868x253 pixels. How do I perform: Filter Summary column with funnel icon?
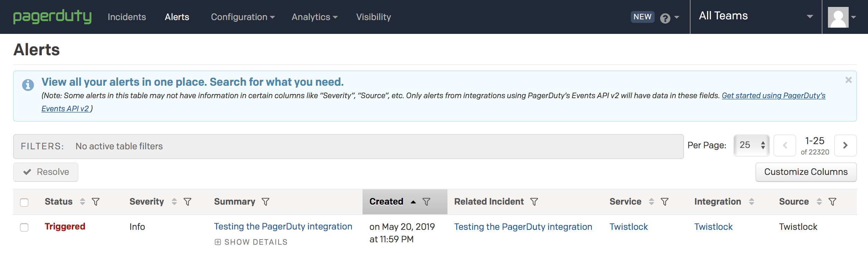click(x=266, y=202)
